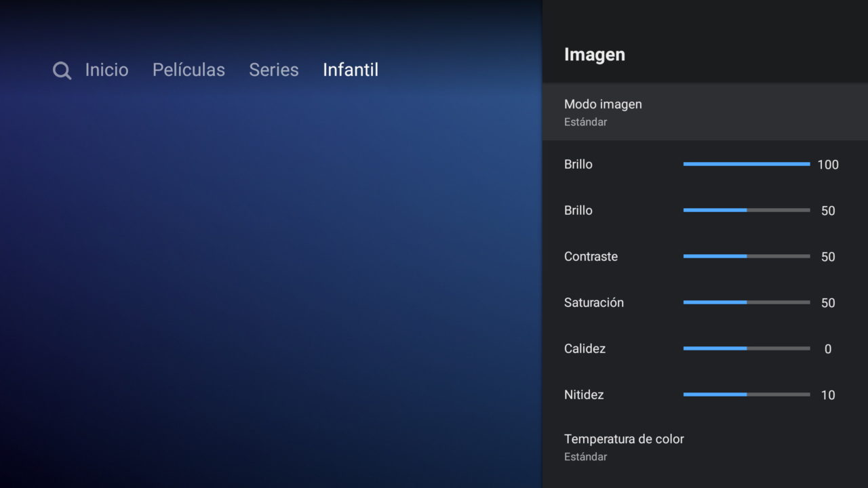Click the Imagen panel title

point(595,55)
